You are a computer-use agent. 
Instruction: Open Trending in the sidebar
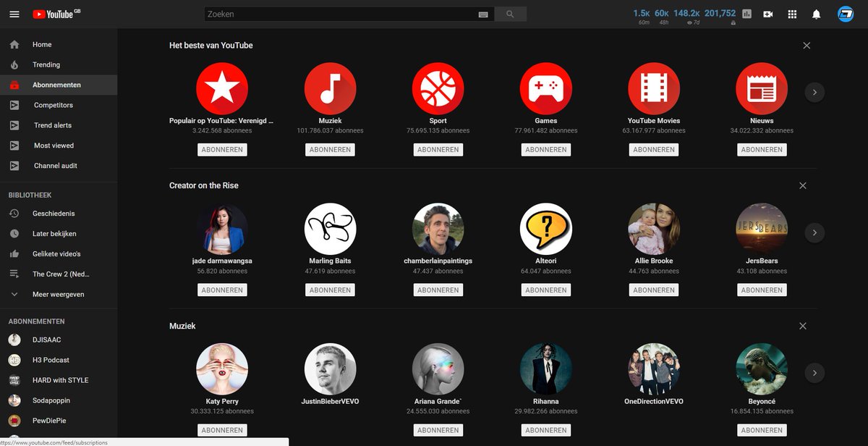pos(59,64)
